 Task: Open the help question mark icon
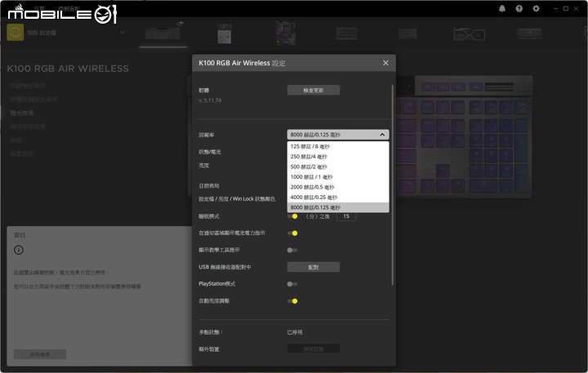519,9
